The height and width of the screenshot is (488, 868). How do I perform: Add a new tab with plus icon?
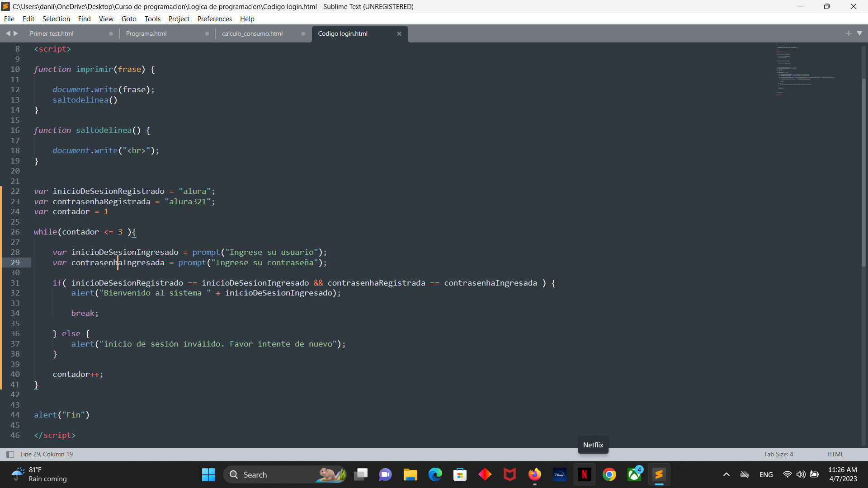[x=849, y=33]
